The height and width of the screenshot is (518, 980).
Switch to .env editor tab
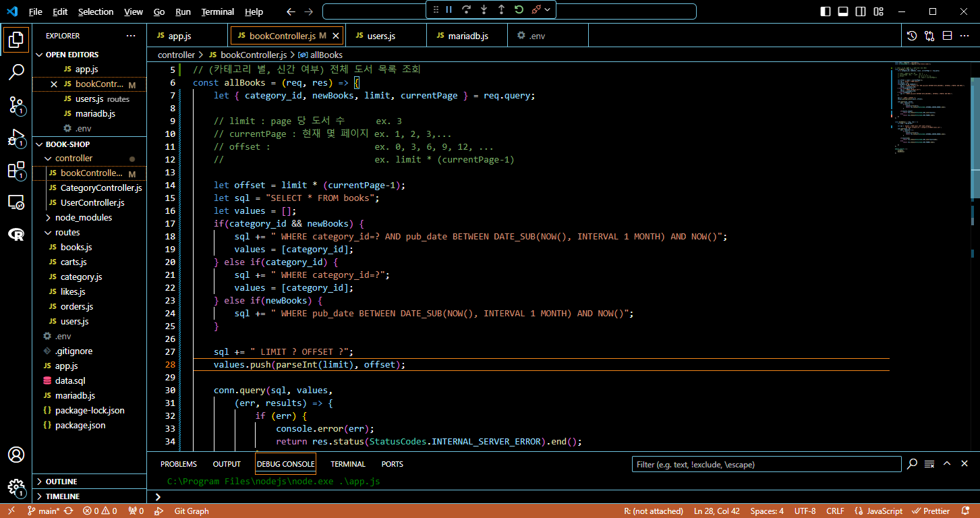548,36
